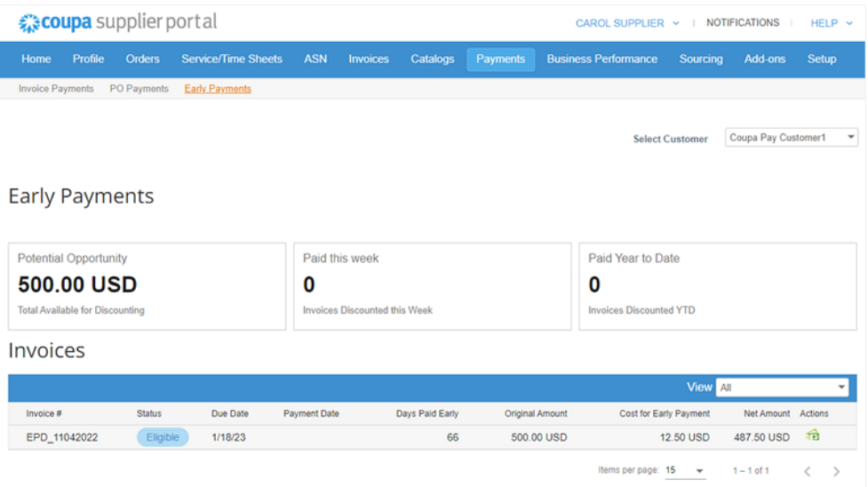Click the Days Paid Early column header

pos(426,414)
